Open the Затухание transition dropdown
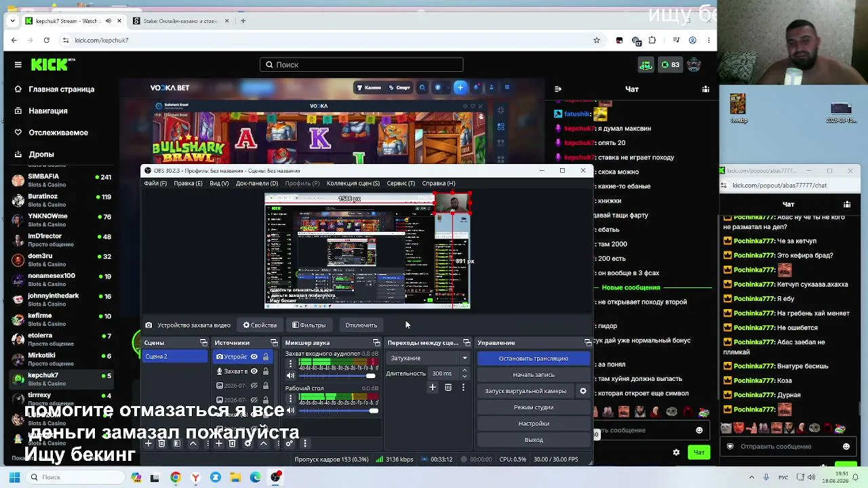Screen dimensions: 868x488 tap(427, 358)
